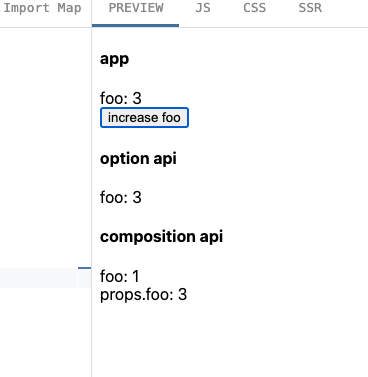Click the 'composition api' heading

click(x=161, y=237)
